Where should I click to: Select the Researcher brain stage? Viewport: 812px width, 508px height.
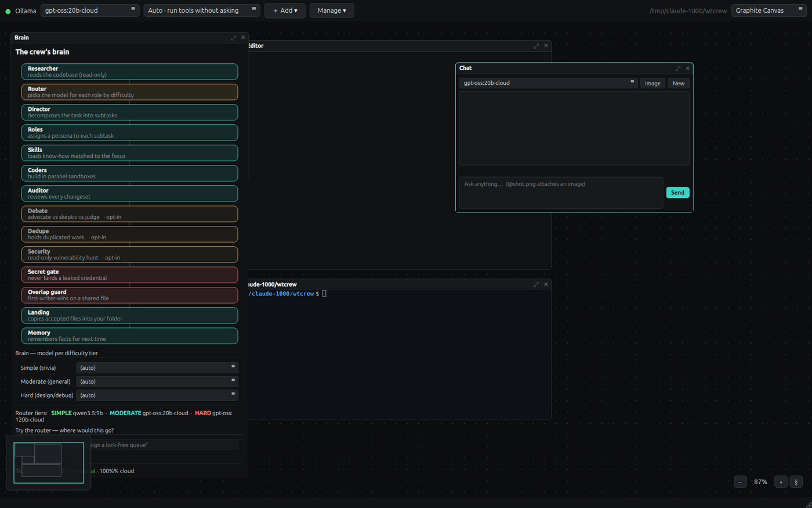(x=130, y=71)
